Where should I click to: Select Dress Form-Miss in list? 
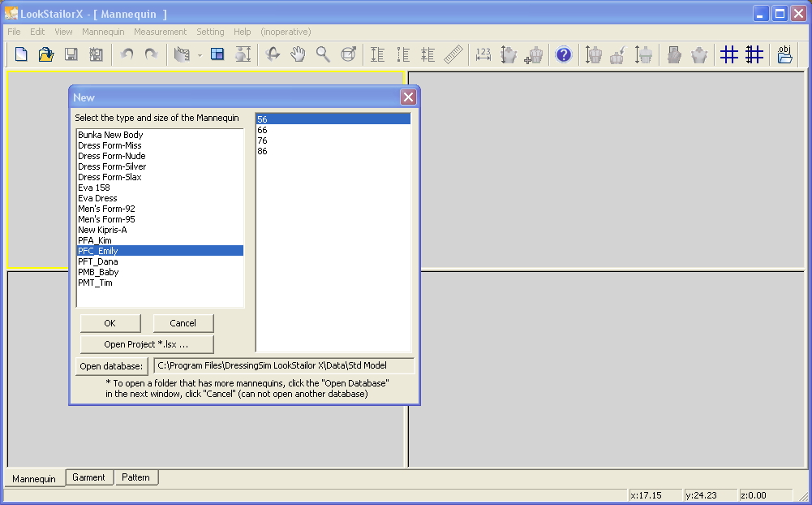[160, 145]
